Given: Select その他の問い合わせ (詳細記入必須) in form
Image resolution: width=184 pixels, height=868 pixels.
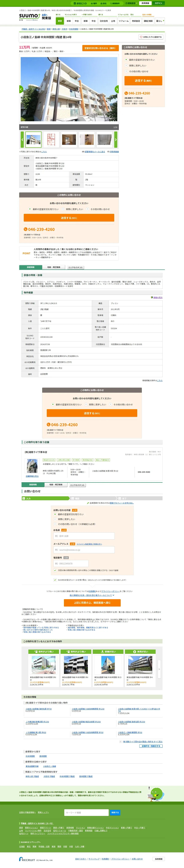Looking at the screenshot, I should [55, 524].
